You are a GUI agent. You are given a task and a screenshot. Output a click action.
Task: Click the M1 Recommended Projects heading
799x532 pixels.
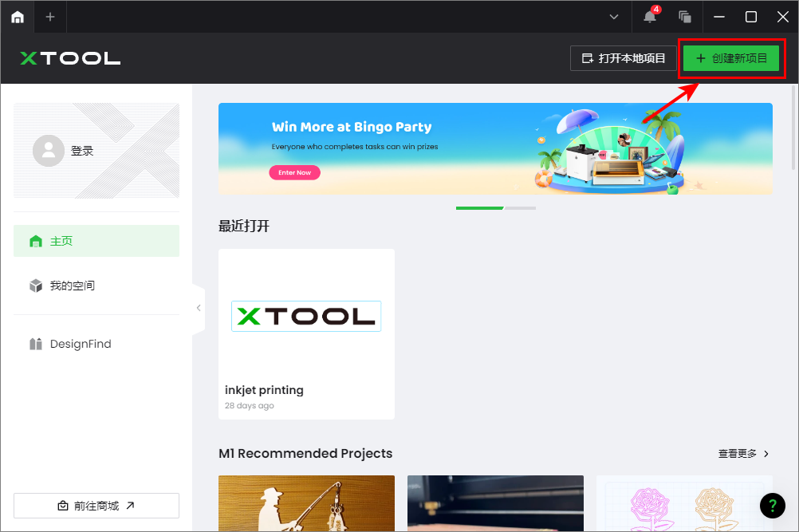[x=305, y=454]
